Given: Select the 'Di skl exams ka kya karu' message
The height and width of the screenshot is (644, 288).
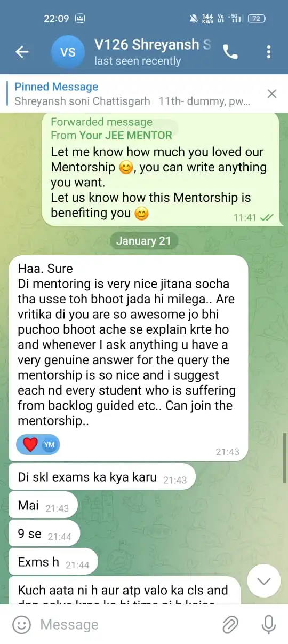Looking at the screenshot, I should point(102,477).
